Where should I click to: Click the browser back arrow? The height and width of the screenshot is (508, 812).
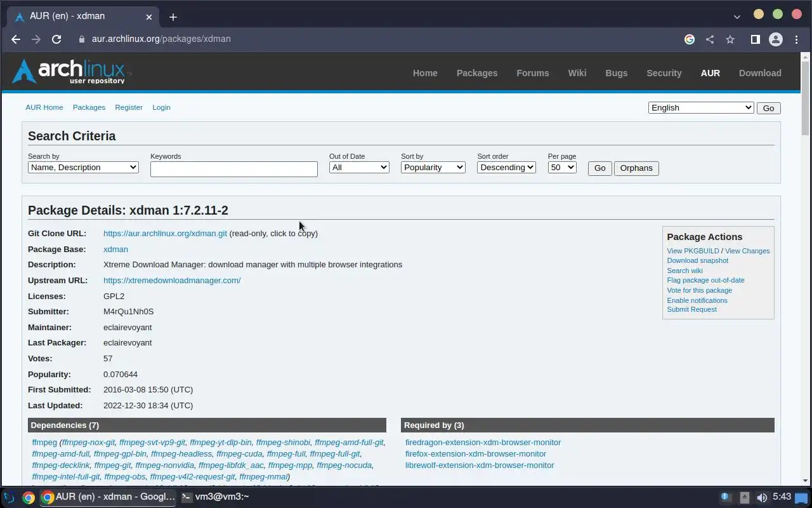click(16, 39)
